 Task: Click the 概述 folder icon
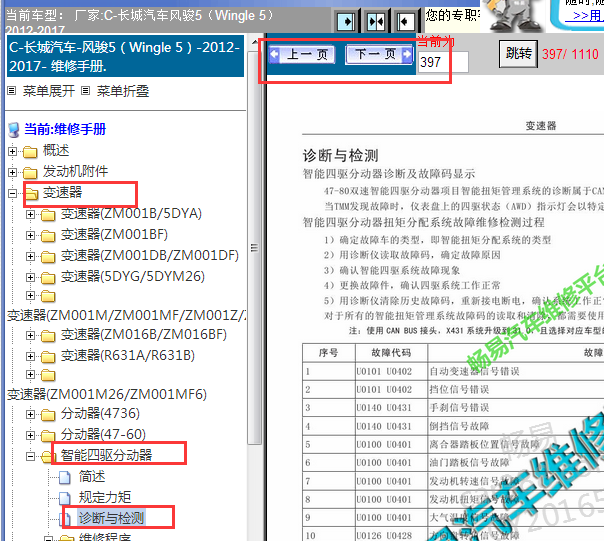pos(30,152)
